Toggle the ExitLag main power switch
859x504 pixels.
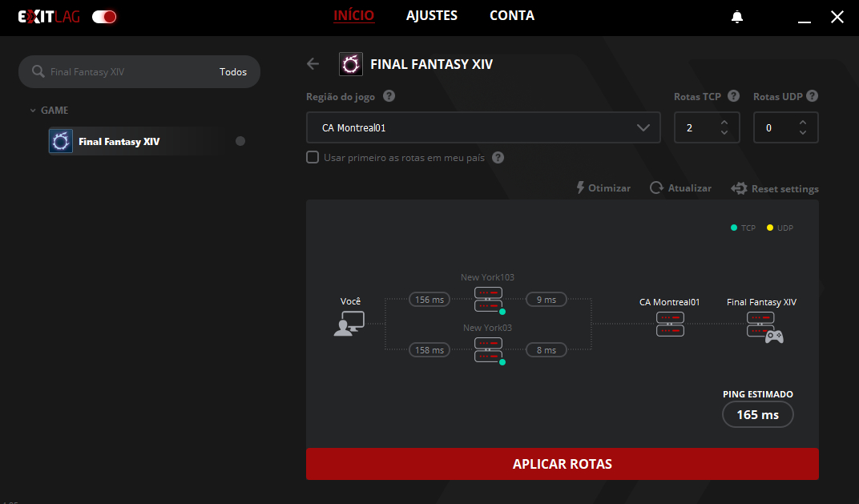104,17
